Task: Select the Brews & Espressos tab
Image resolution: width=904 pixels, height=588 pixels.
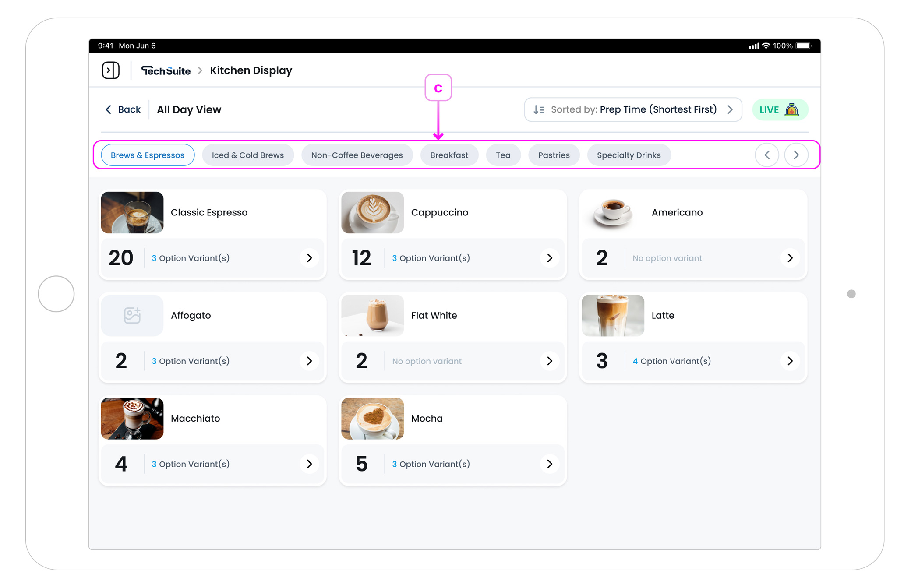Action: click(x=148, y=155)
